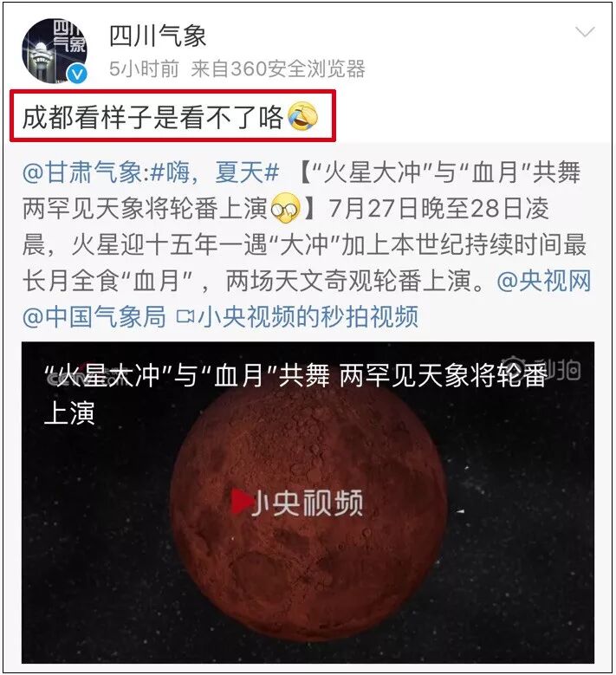Open the @中国气象局 mention
The height and width of the screenshot is (675, 616).
coord(94,318)
